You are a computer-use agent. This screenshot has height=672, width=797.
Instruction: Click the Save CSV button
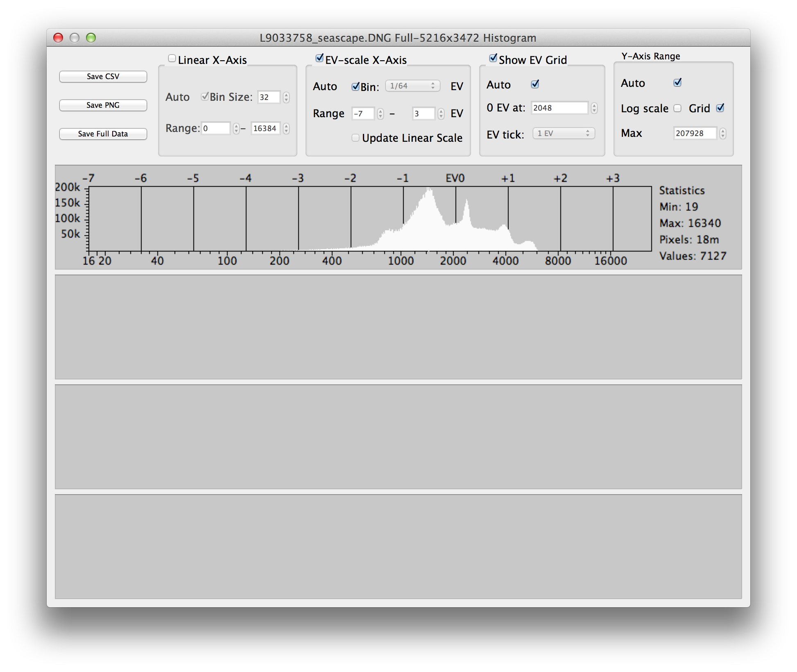[x=103, y=77]
